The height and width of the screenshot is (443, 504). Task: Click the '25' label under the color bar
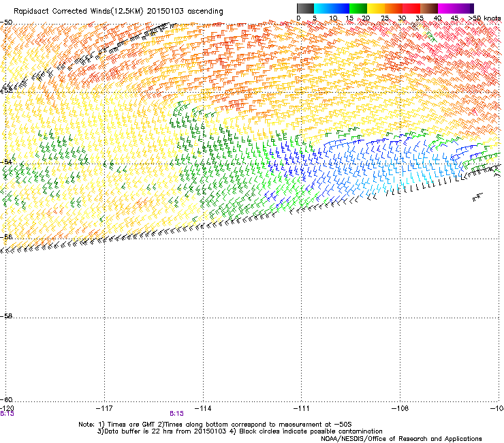(384, 18)
